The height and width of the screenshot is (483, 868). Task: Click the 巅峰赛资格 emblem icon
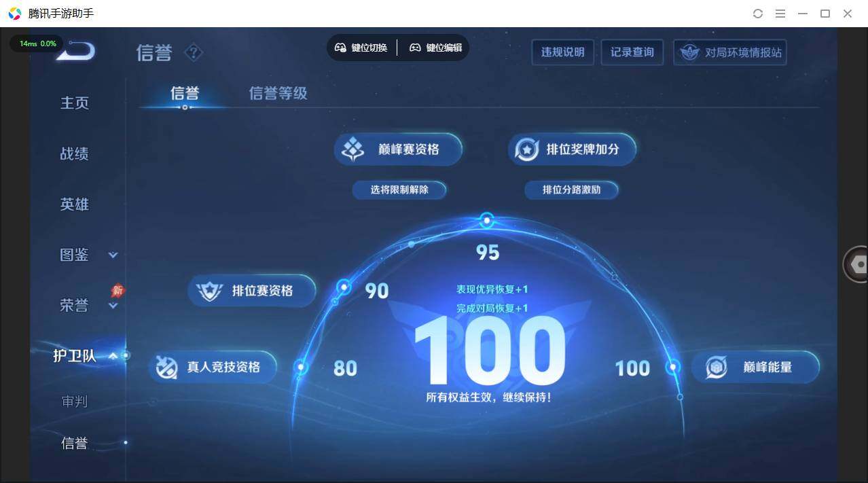353,149
